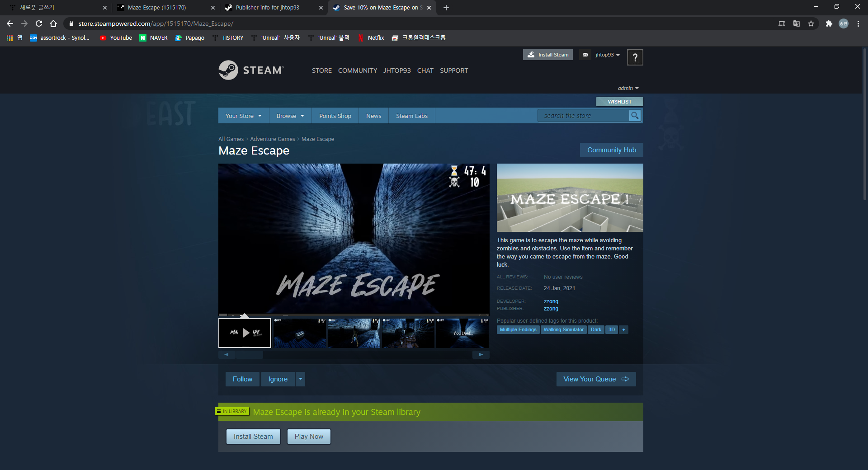Open the Papago bookmark
Viewport: 868px width, 470px height.
click(190, 38)
